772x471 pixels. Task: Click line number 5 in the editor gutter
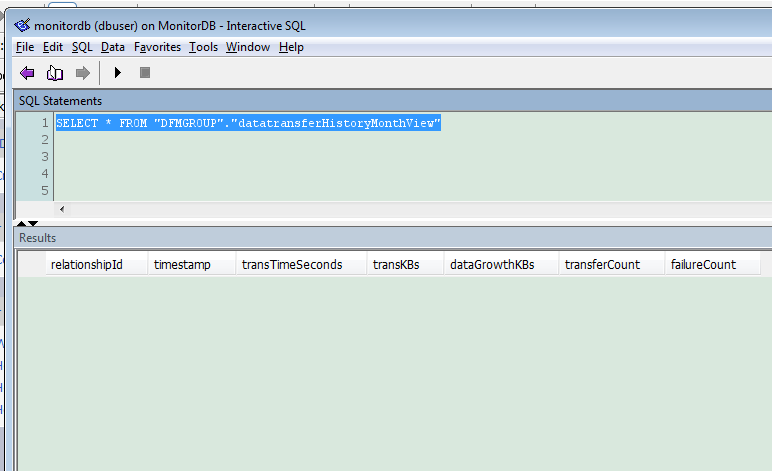[45, 190]
